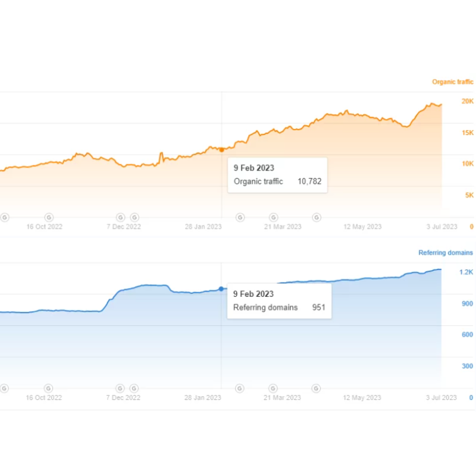This screenshot has height=476, width=476.
Task: Click the Organic traffic 10,782 tooltip
Action: [277, 175]
